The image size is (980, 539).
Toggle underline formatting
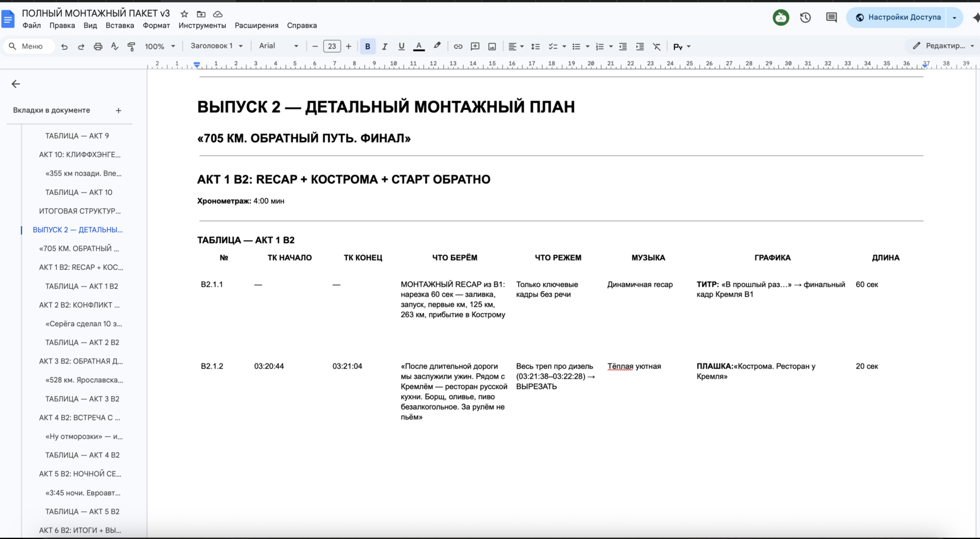(x=401, y=46)
